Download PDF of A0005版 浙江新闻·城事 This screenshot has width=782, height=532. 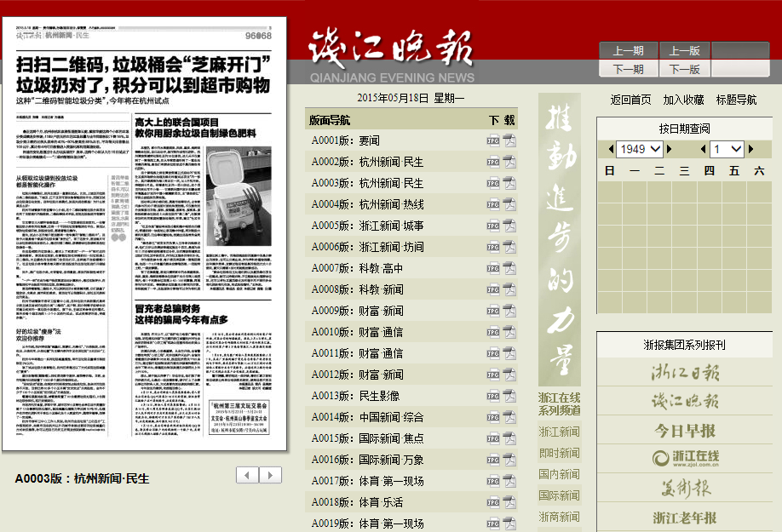[509, 226]
